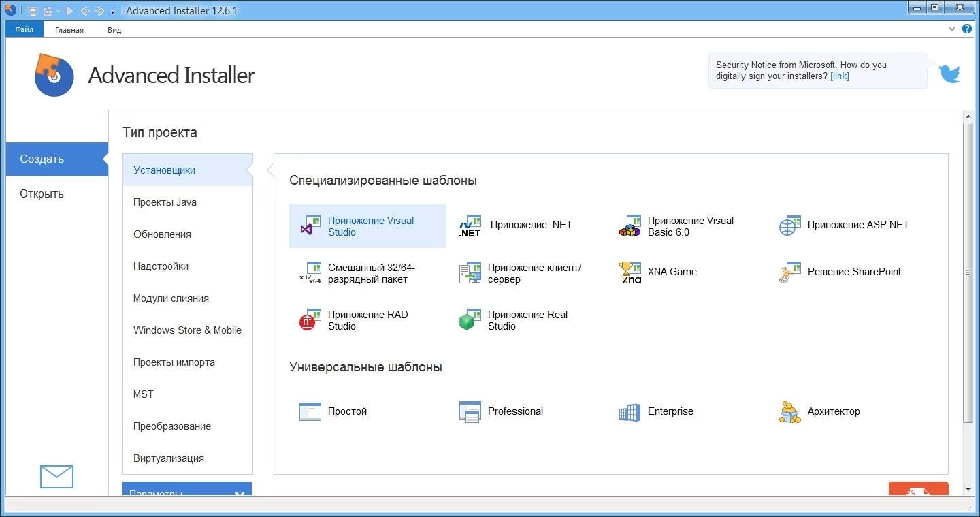980x517 pixels.
Task: Click the Advanced Installer app icon in title bar
Action: click(10, 10)
